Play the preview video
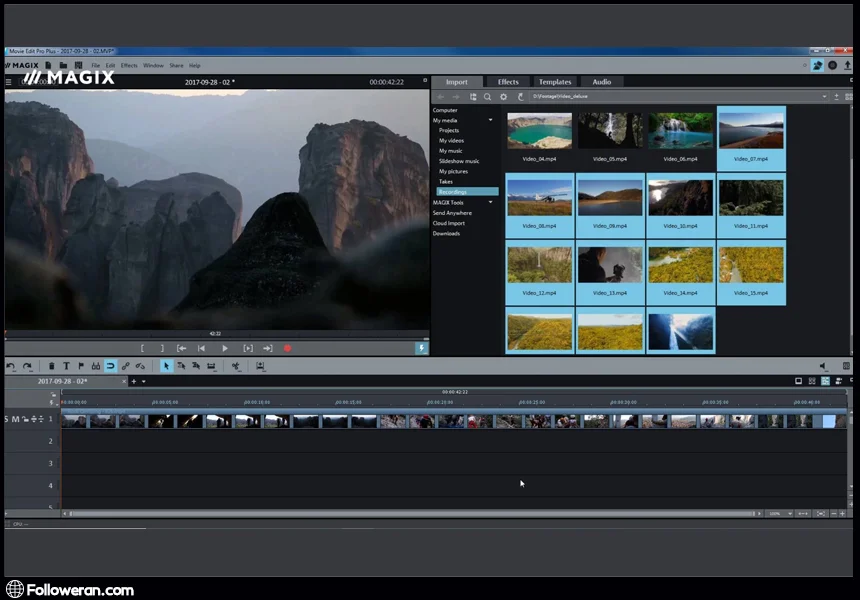The height and width of the screenshot is (600, 860). [224, 348]
